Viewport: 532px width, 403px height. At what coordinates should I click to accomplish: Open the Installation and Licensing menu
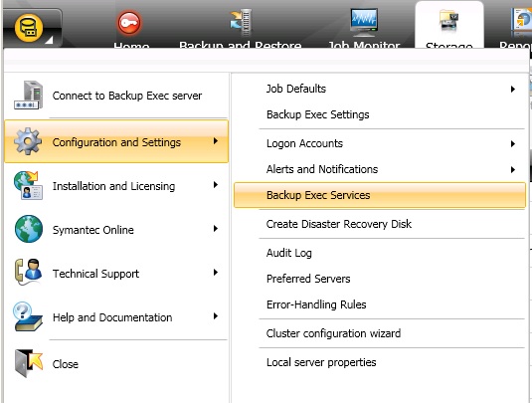(116, 186)
